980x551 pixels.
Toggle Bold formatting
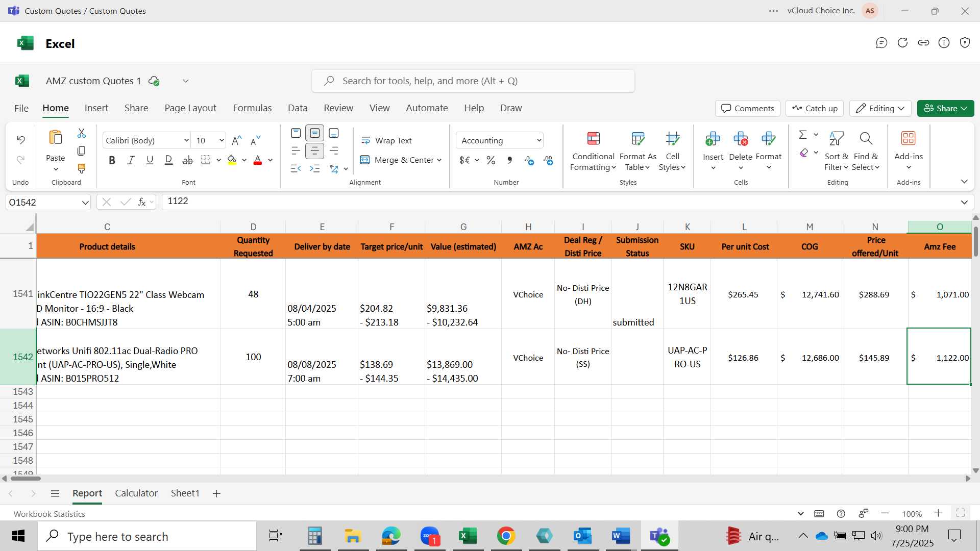click(x=112, y=160)
